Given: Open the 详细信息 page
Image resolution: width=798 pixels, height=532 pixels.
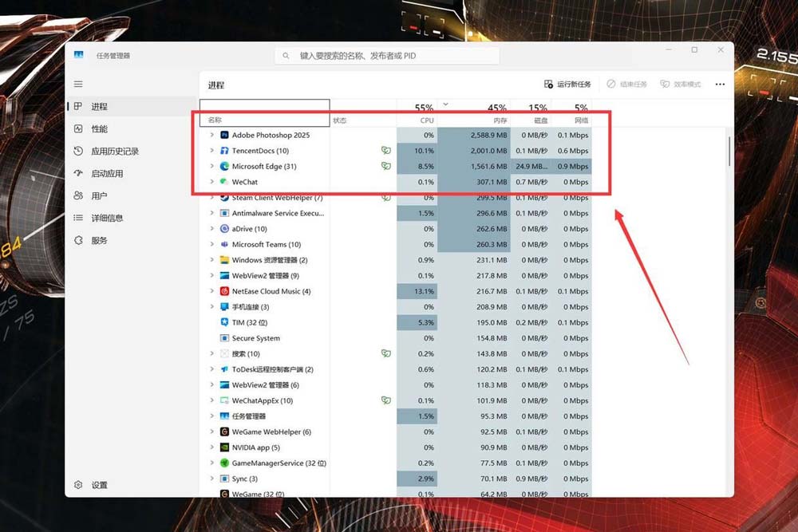Looking at the screenshot, I should 132,219.
